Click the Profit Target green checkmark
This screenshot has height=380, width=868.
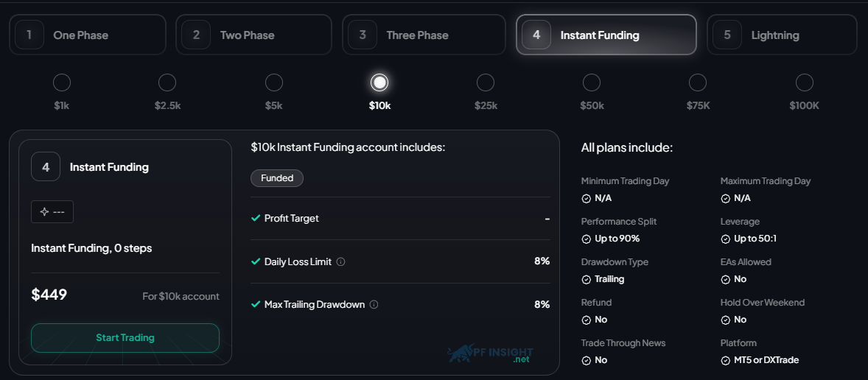(255, 218)
